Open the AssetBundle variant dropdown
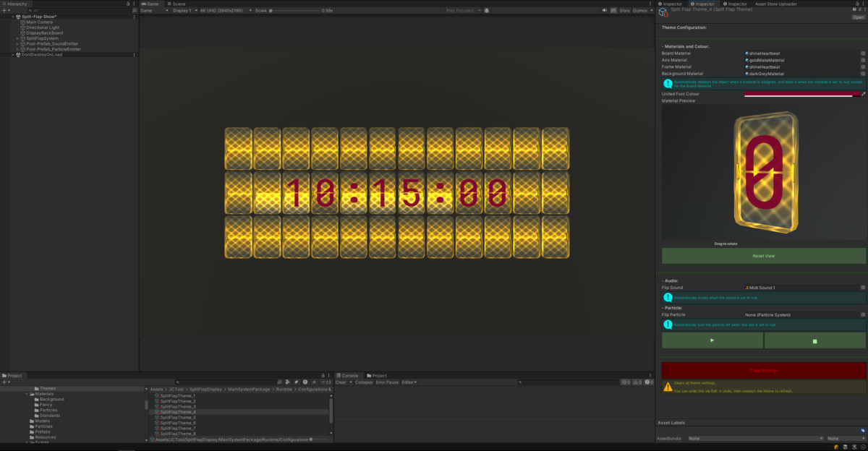 pos(846,438)
